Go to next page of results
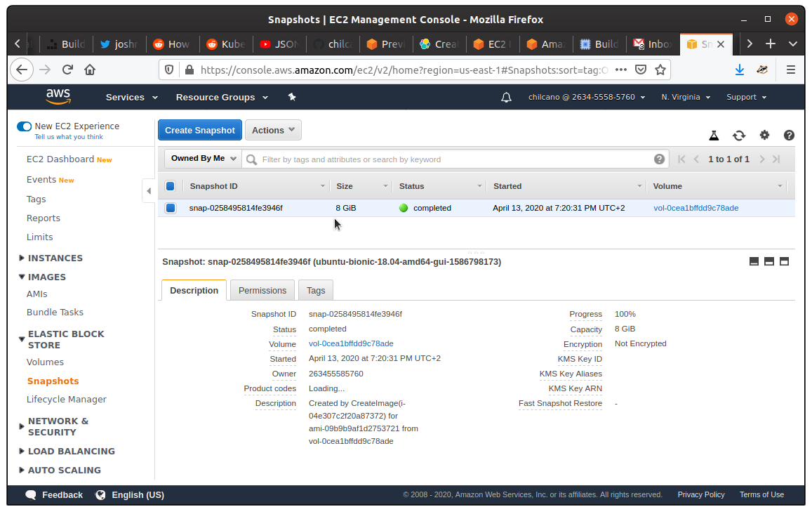 click(761, 159)
